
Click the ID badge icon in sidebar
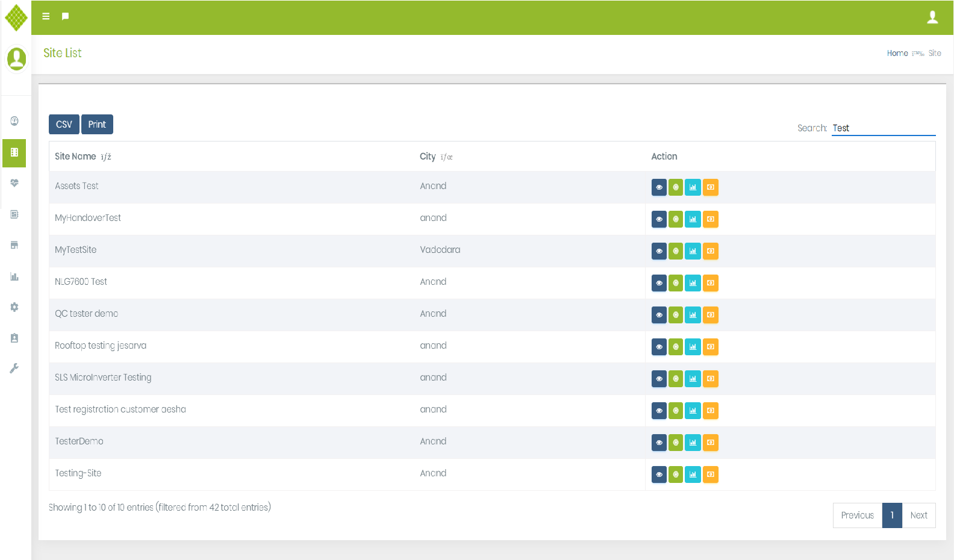tap(14, 338)
